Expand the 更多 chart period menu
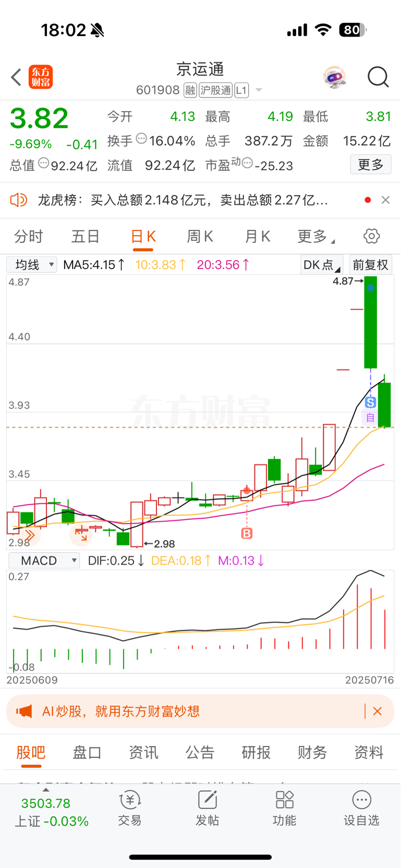Screen dimensions: 401x868 tap(315, 237)
